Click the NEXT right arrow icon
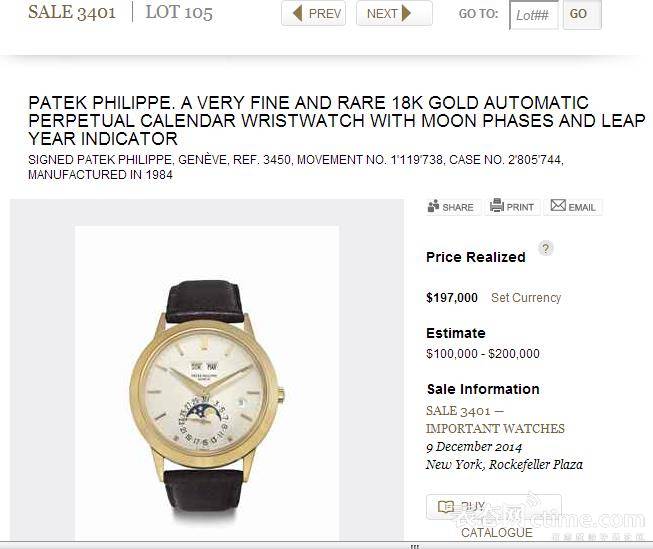Image resolution: width=653 pixels, height=549 pixels. coord(406,13)
